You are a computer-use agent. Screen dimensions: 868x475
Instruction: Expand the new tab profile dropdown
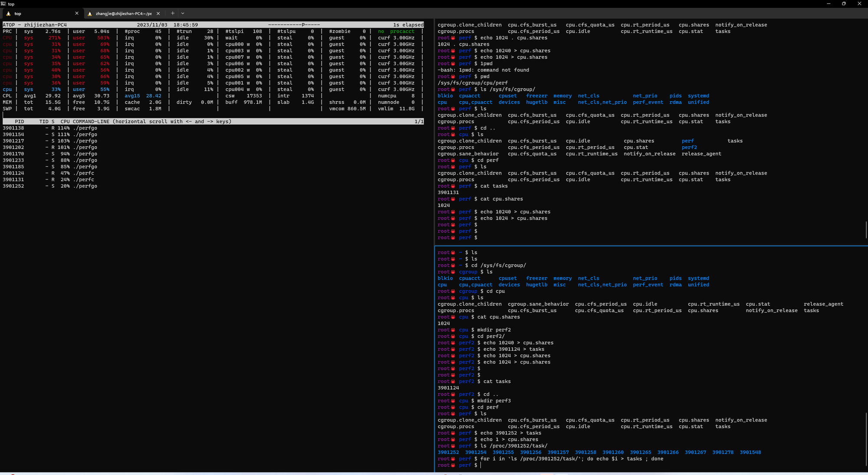pyautogui.click(x=183, y=13)
